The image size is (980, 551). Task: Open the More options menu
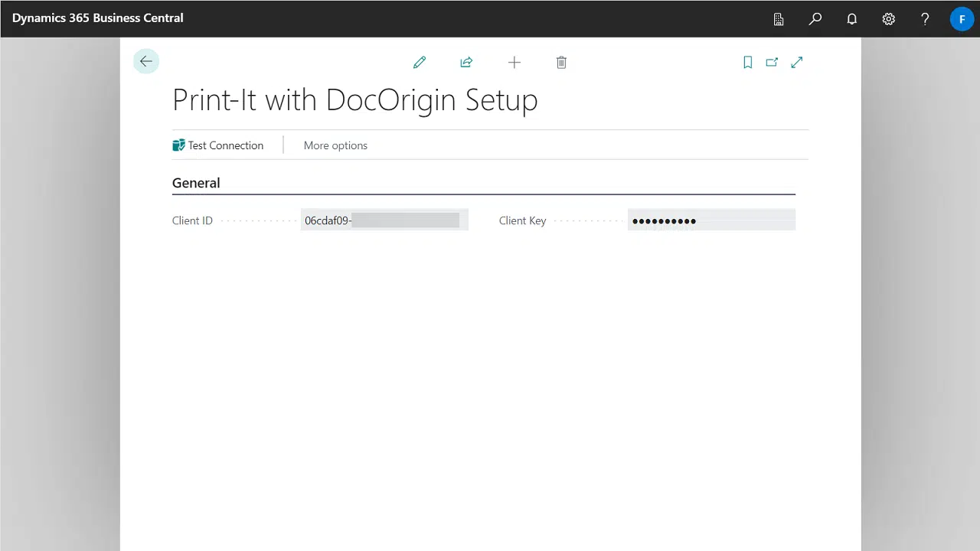tap(335, 145)
